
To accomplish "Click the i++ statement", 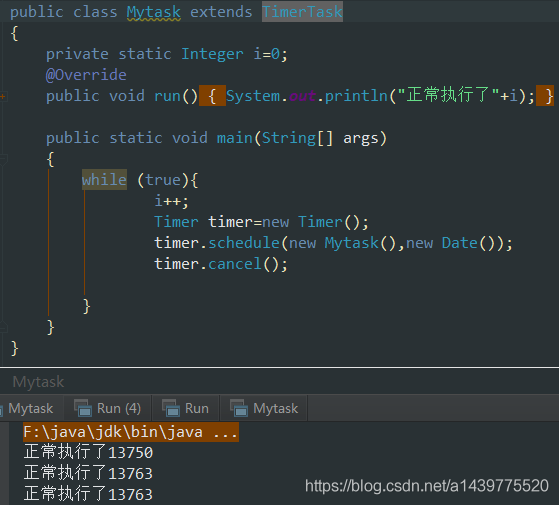I will click(x=171, y=201).
